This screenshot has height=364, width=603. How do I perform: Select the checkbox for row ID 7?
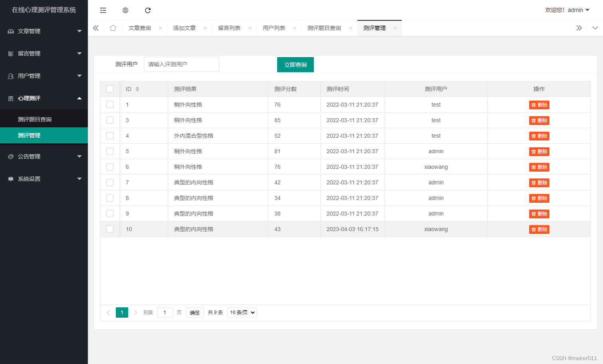pos(110,182)
